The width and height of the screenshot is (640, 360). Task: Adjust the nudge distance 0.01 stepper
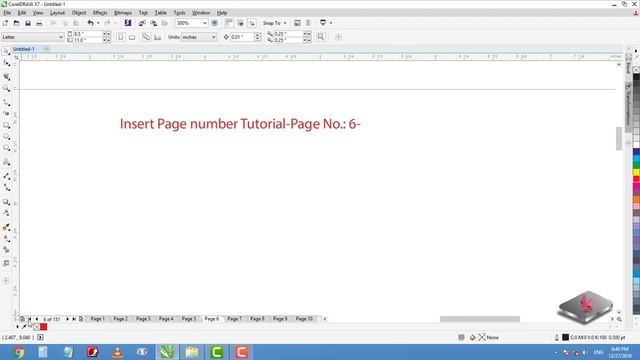coord(258,37)
